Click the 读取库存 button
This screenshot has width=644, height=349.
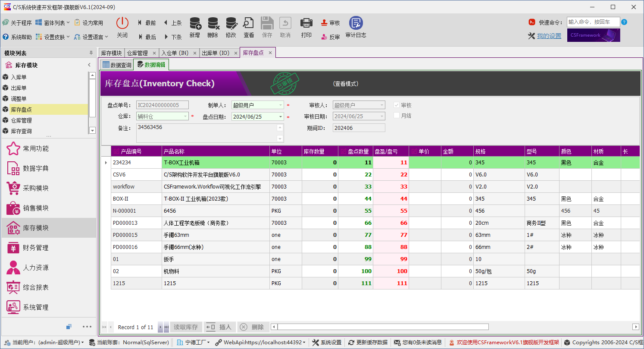tap(186, 327)
